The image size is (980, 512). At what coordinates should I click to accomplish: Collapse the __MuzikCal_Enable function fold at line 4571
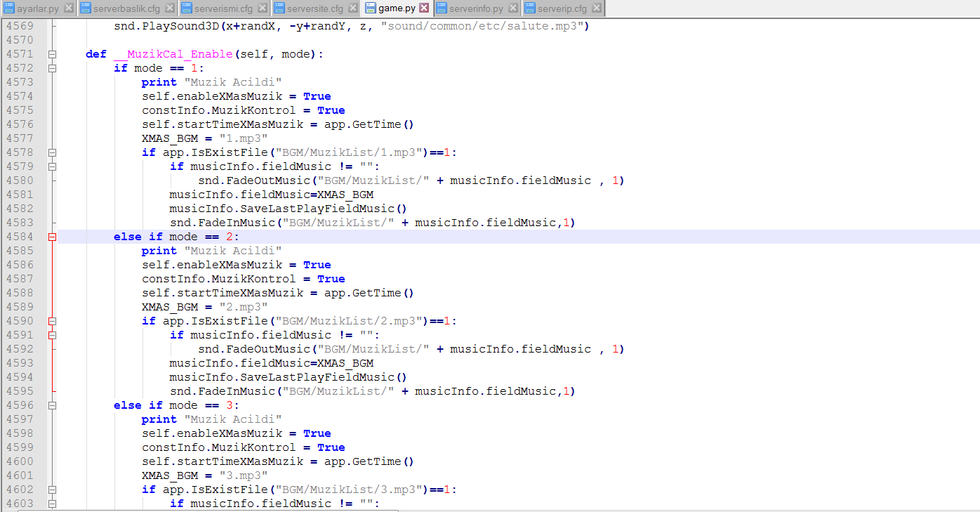coord(52,54)
